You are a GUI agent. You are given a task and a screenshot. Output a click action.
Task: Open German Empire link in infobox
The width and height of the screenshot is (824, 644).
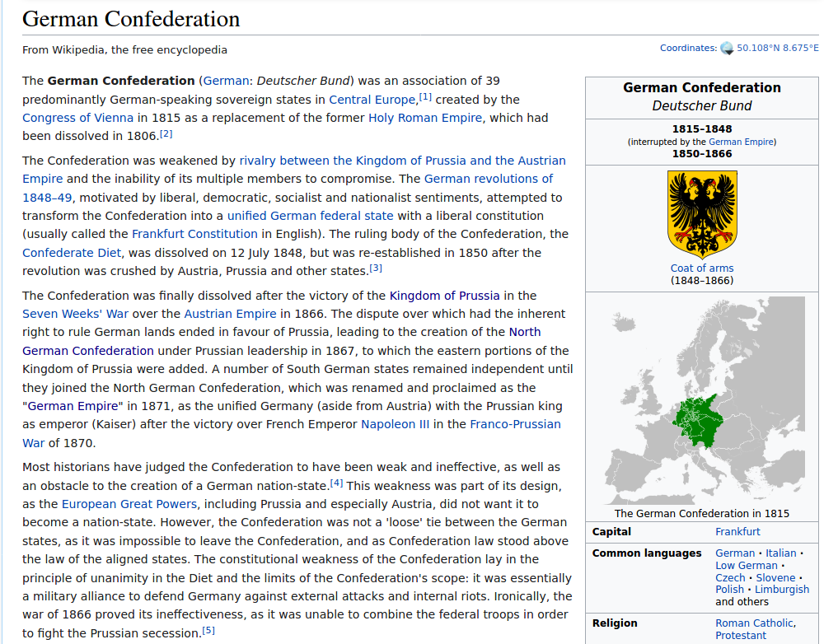pos(741,142)
